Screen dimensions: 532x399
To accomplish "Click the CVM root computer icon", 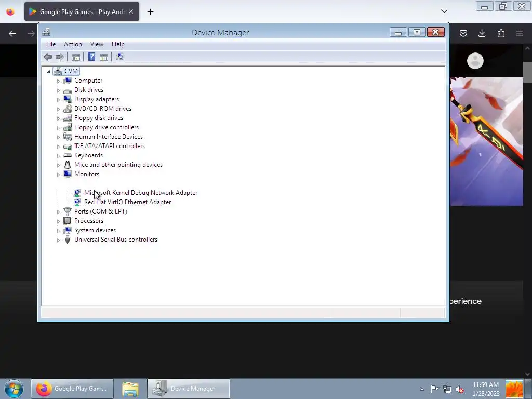I will [x=57, y=71].
